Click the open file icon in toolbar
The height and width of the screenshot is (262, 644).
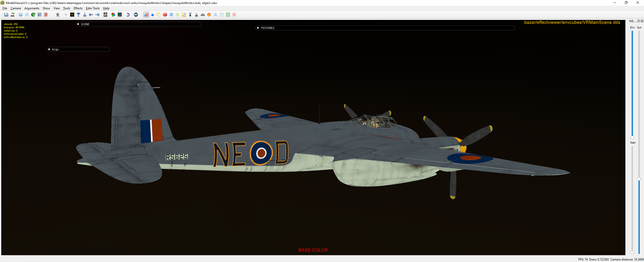(6, 15)
